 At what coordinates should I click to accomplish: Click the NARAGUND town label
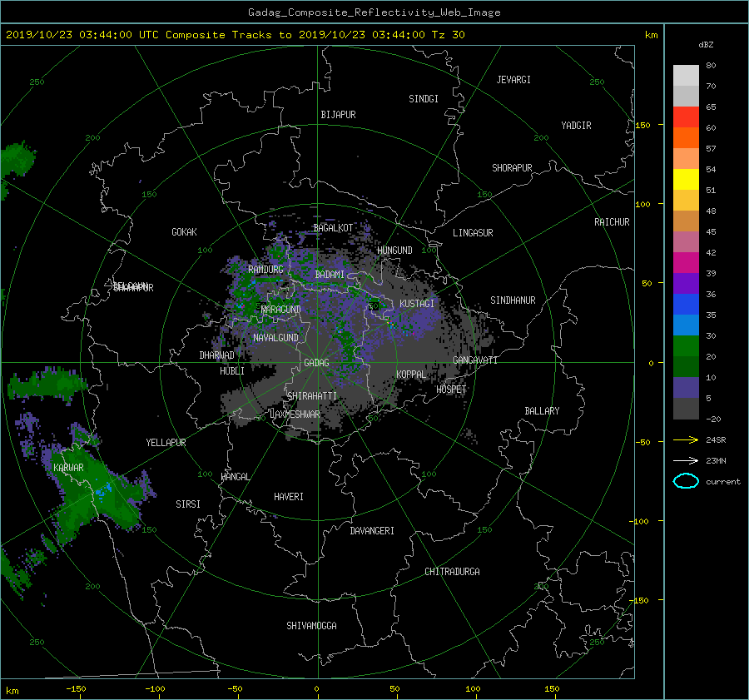(281, 309)
